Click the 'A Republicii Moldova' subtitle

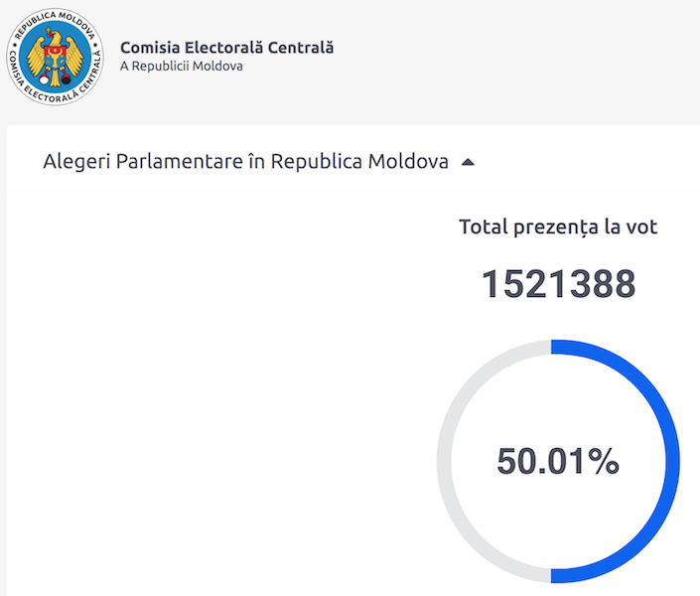coord(182,67)
